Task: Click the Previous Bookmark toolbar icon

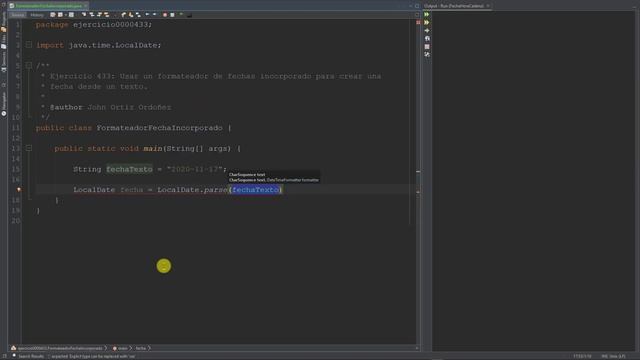Action: coord(123,15)
